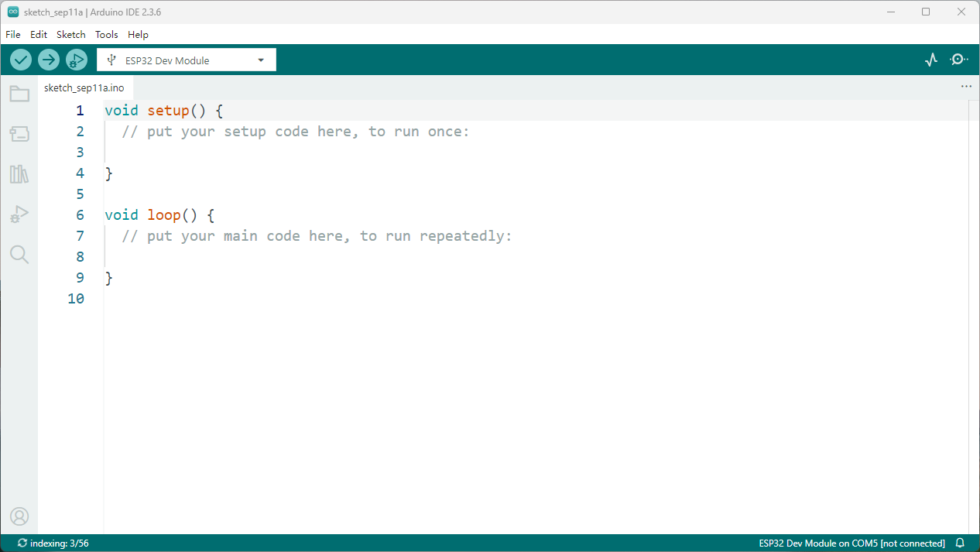Click the editor vertical scrollbar
The width and height of the screenshot is (980, 552).
974,317
